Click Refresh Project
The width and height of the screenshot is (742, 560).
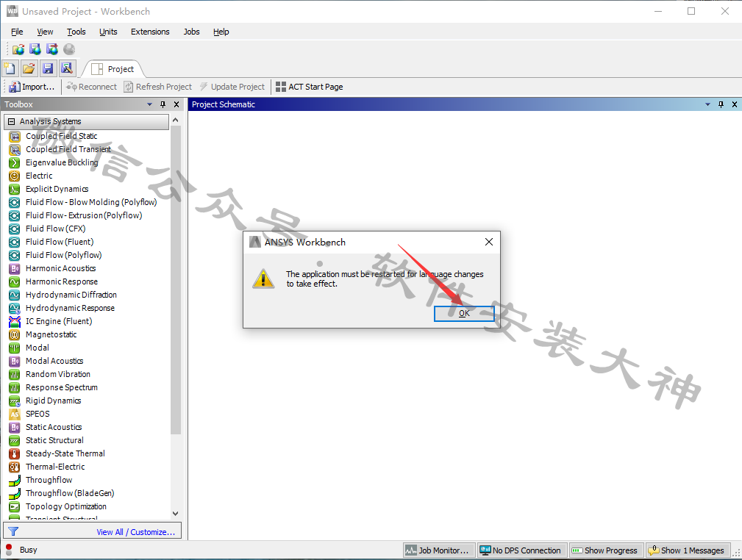pos(158,87)
